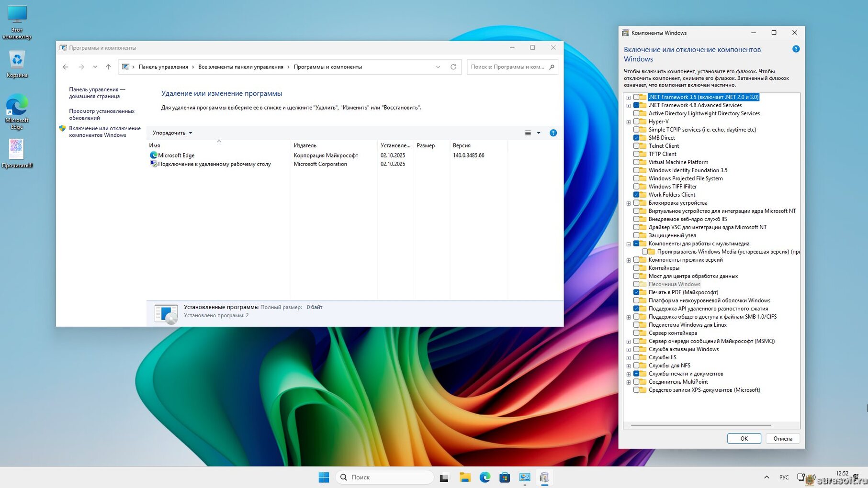Sort the list by Версия column header
The width and height of the screenshot is (868, 488).
(462, 145)
